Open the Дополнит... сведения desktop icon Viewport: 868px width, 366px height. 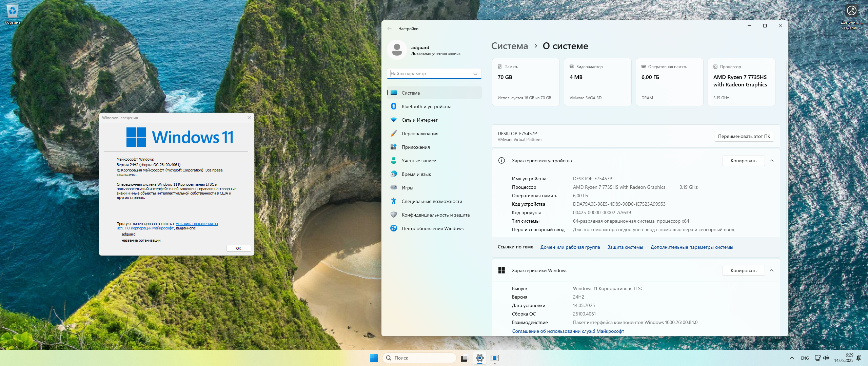(851, 16)
